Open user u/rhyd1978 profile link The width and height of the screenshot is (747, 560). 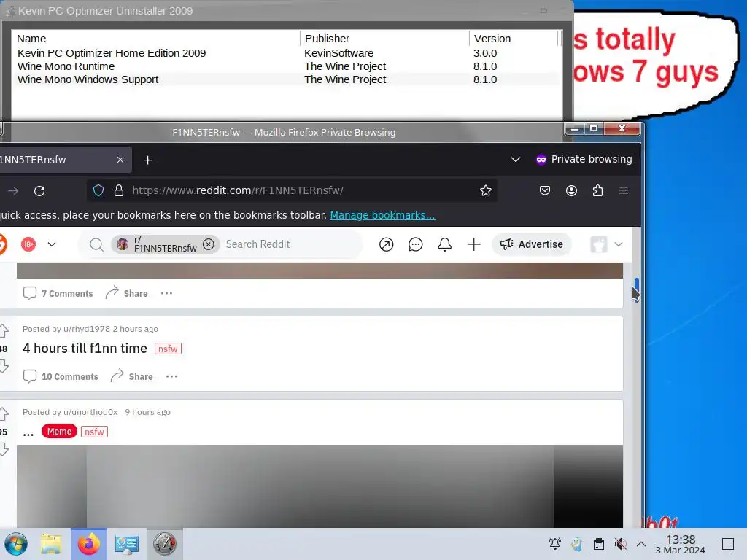[86, 329]
